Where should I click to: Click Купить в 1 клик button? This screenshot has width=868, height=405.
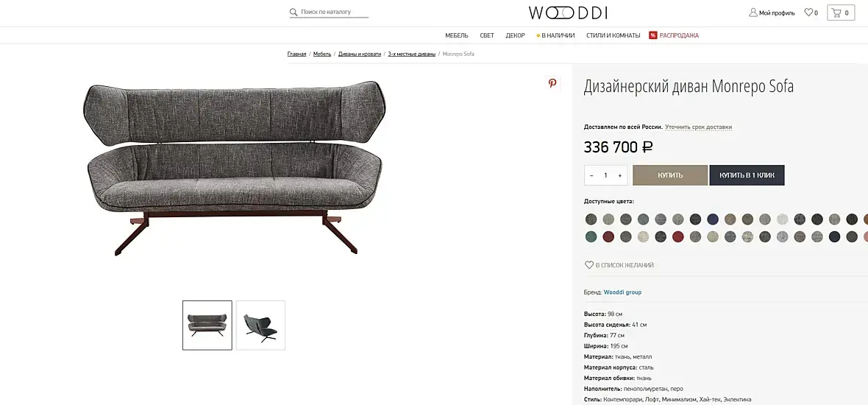tap(747, 175)
